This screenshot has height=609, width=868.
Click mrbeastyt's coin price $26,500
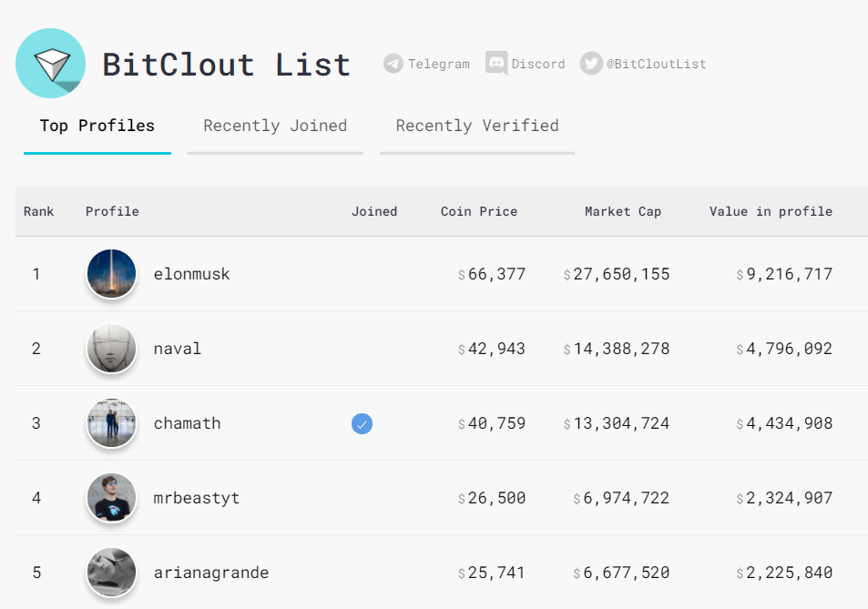[492, 498]
